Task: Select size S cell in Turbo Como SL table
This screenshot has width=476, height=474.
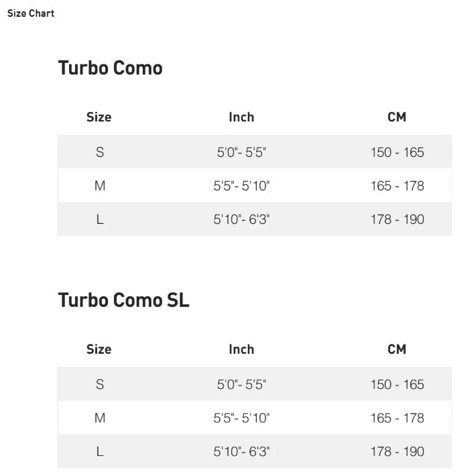Action: tap(100, 384)
